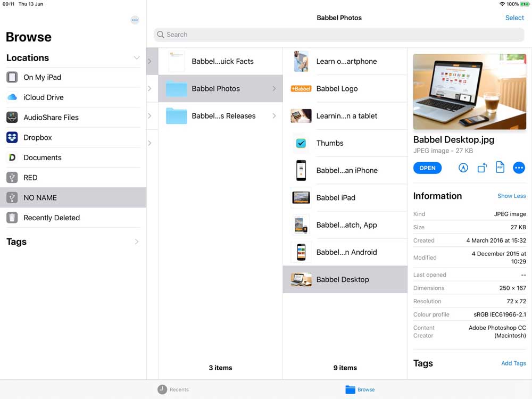The image size is (532, 399).
Task: Open the Recently Deleted trash icon
Action: coord(12,217)
